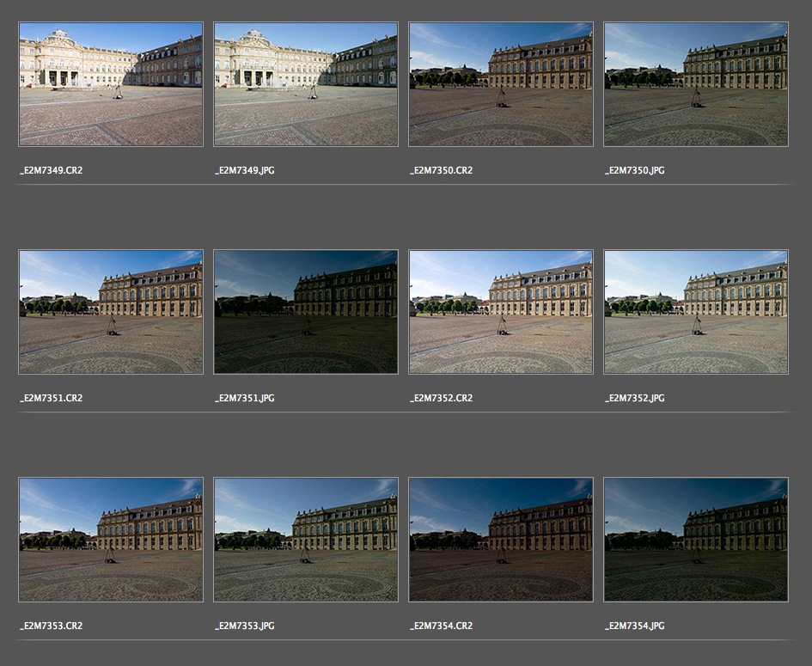Select the underexposed _E2M7354.CR2 thumbnail
Image resolution: width=812 pixels, height=666 pixels.
click(x=501, y=540)
